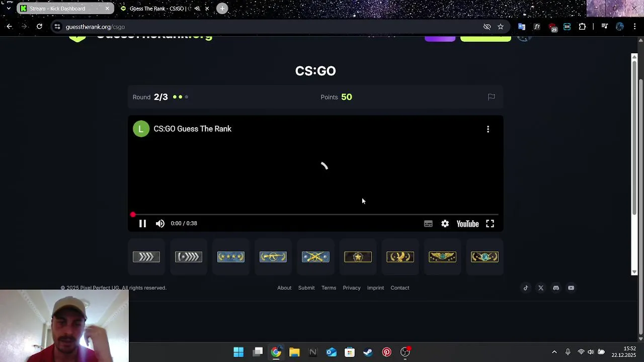Open the Contact footer link
The width and height of the screenshot is (644, 362).
[400, 288]
